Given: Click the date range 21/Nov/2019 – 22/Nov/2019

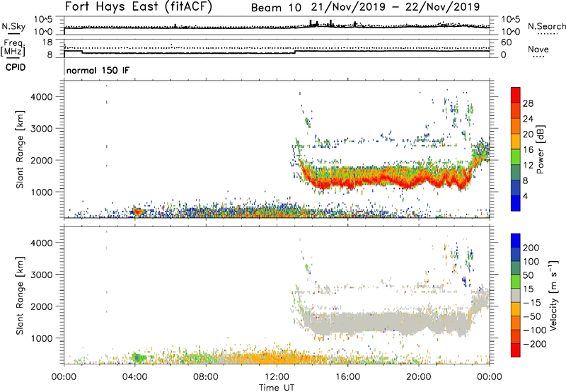Looking at the screenshot, I should [395, 7].
